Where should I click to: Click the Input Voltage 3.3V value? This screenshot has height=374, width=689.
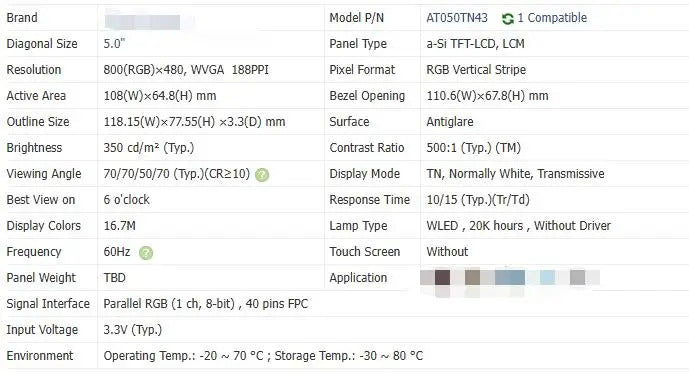click(x=133, y=330)
